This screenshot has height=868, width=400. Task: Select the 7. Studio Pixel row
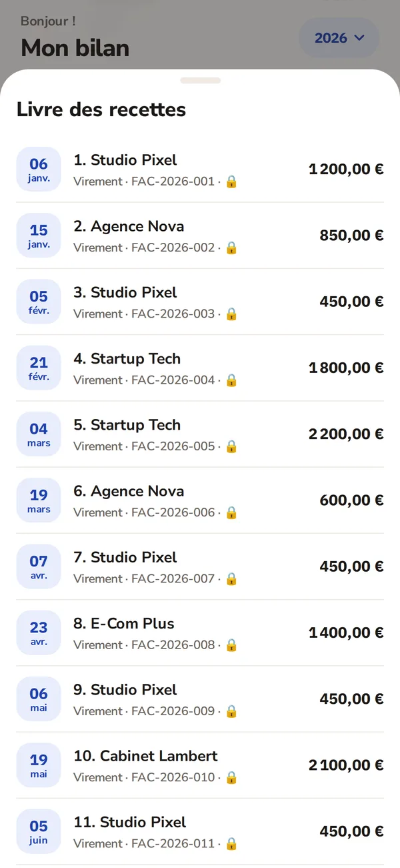[200, 567]
